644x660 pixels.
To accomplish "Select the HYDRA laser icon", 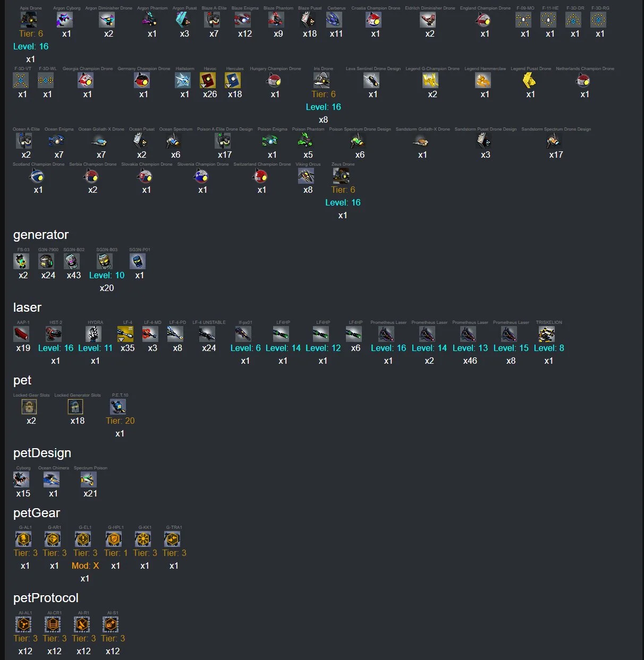I will 94,335.
